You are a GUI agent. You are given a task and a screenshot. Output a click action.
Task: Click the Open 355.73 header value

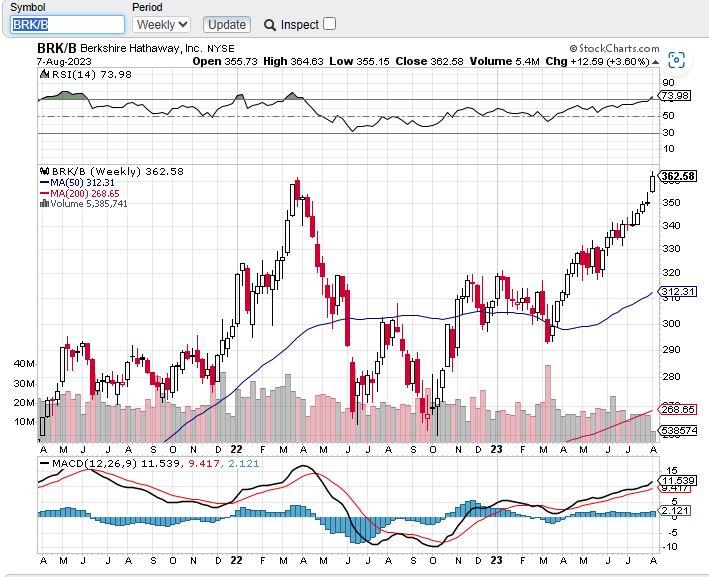[x=225, y=61]
